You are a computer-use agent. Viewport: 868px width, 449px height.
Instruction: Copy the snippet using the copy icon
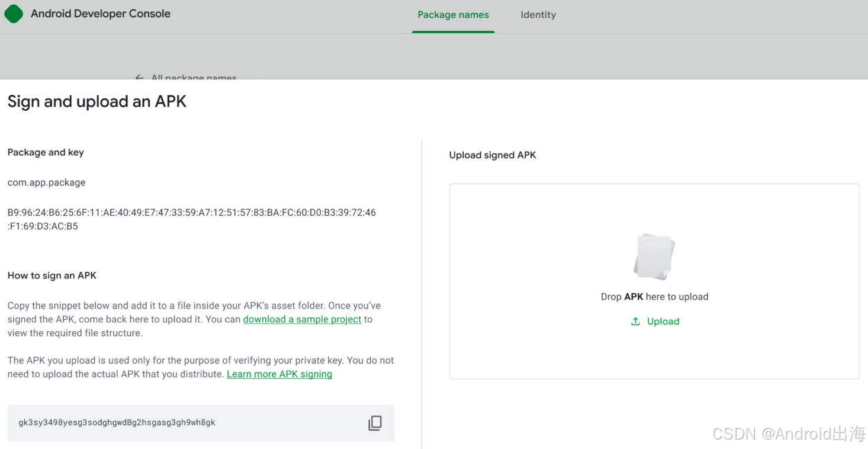(x=375, y=423)
